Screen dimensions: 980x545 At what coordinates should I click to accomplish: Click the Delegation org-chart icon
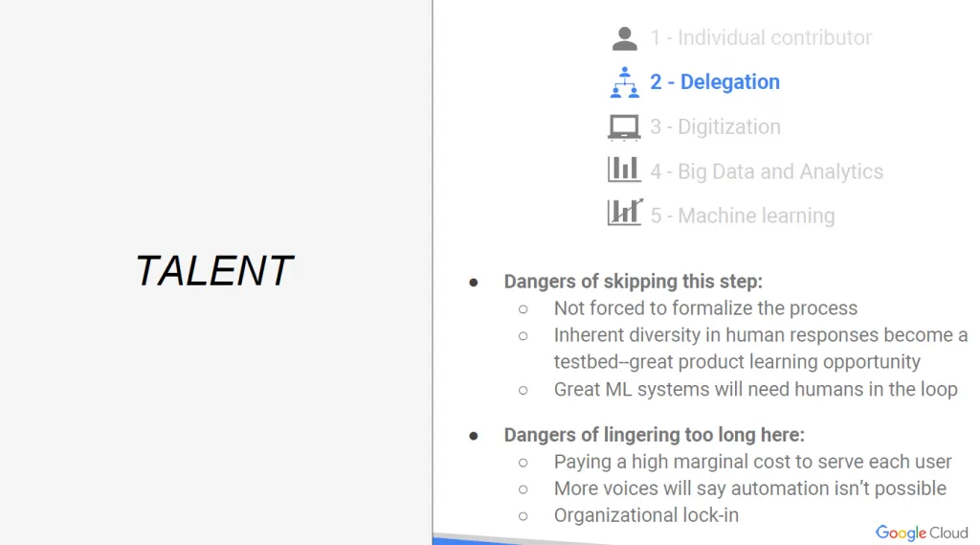[x=624, y=82]
